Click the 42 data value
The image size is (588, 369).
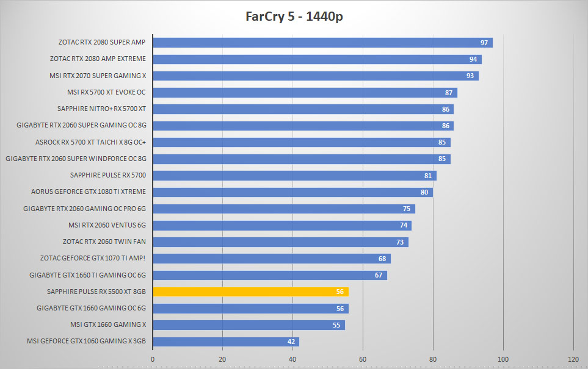point(291,342)
